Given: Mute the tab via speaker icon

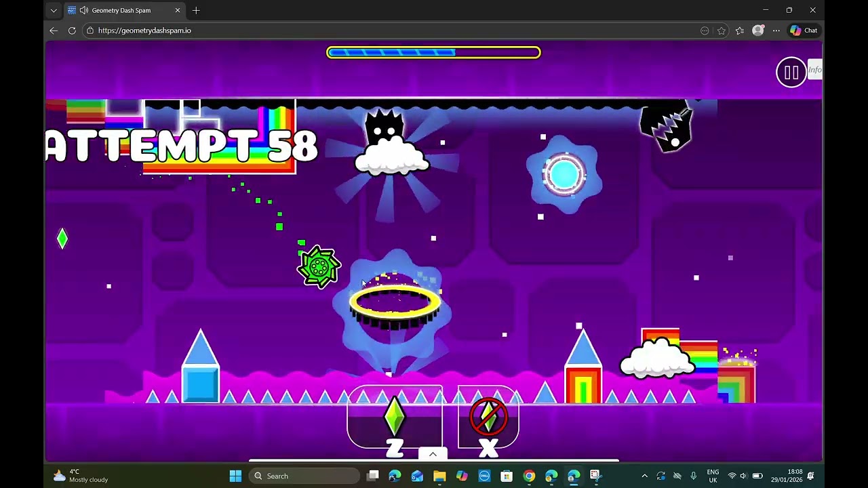Looking at the screenshot, I should (x=84, y=10).
